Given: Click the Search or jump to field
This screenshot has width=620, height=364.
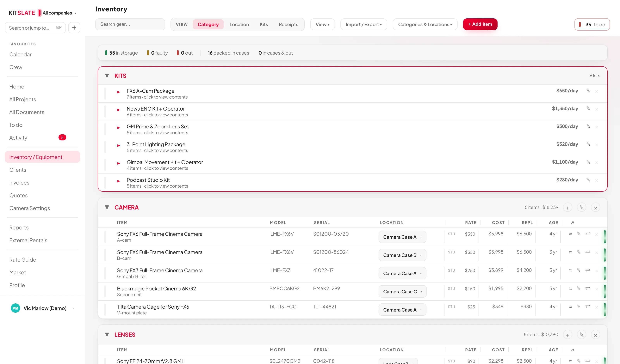Looking at the screenshot, I should tap(35, 27).
